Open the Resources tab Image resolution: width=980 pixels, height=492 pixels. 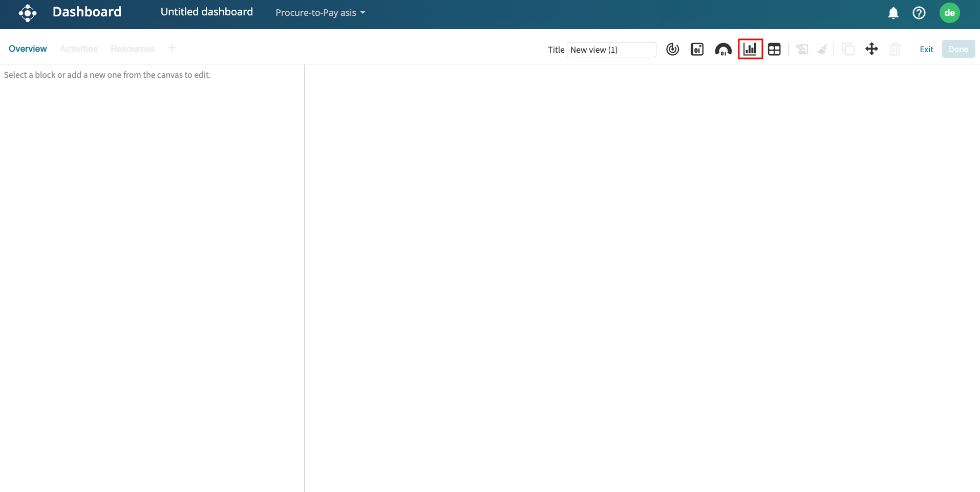tap(132, 49)
